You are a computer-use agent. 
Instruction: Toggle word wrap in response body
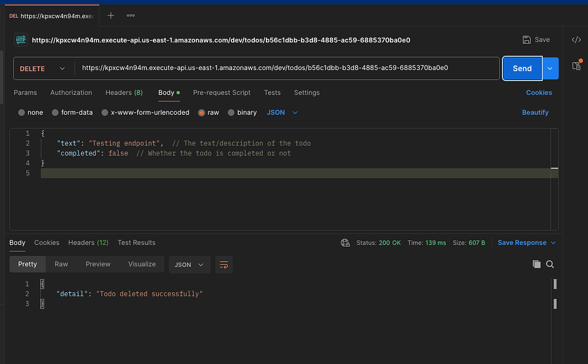pos(224,265)
